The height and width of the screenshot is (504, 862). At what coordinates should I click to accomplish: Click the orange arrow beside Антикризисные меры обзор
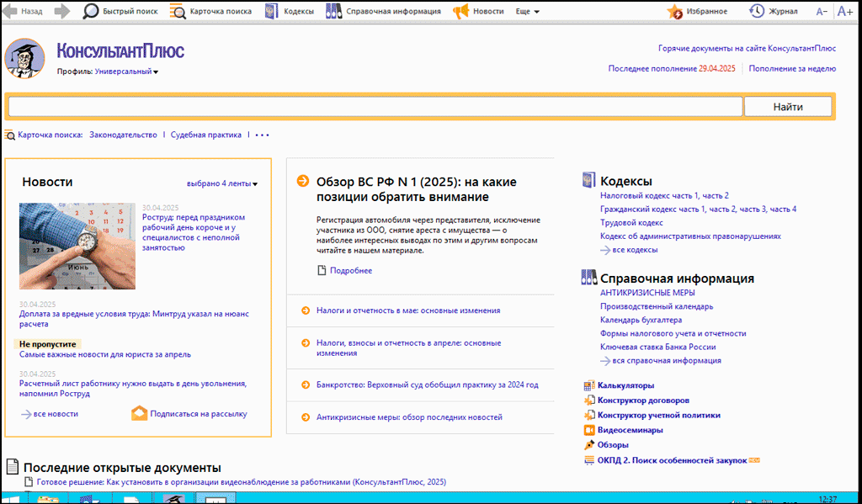pos(306,417)
